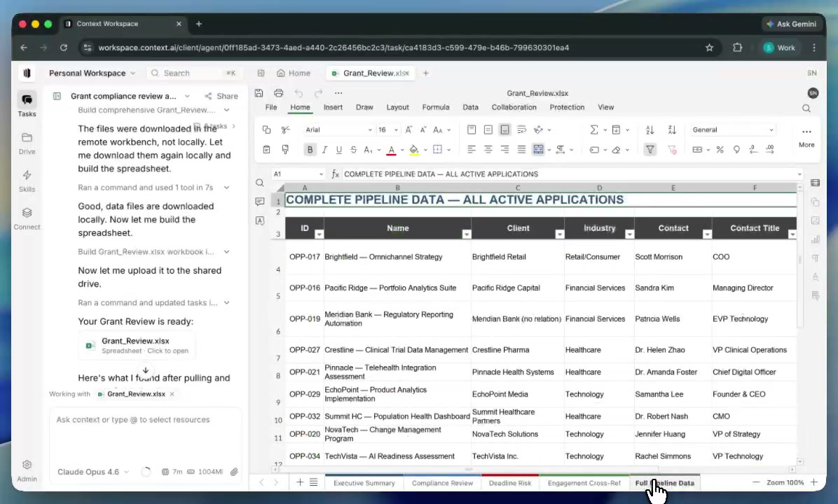Screen dimensions: 838x504
Task: Toggle Italic formatting
Action: pyautogui.click(x=324, y=150)
